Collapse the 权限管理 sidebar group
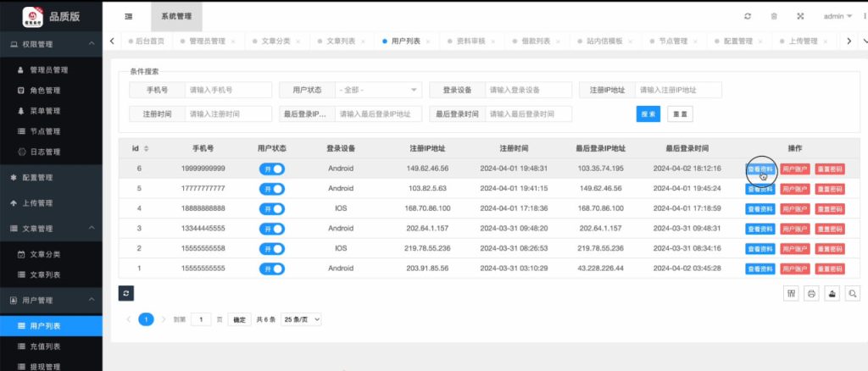Viewport: 868px width, 371px height. (51, 44)
